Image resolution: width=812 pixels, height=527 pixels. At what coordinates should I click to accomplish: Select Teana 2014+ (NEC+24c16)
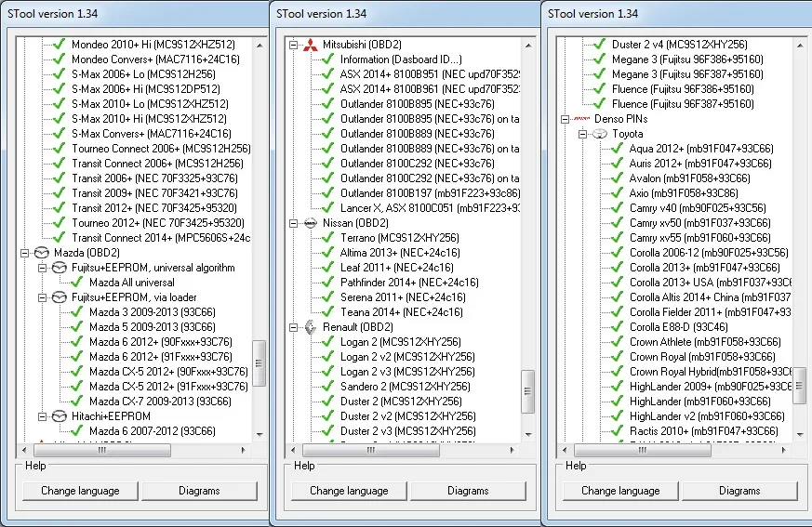pyautogui.click(x=401, y=312)
